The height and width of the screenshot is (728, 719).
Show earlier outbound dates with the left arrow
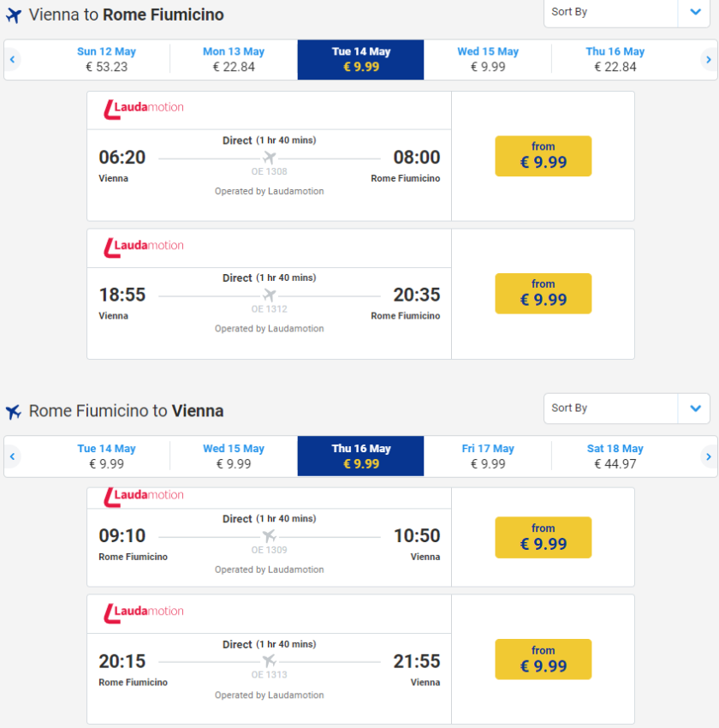[x=13, y=60]
